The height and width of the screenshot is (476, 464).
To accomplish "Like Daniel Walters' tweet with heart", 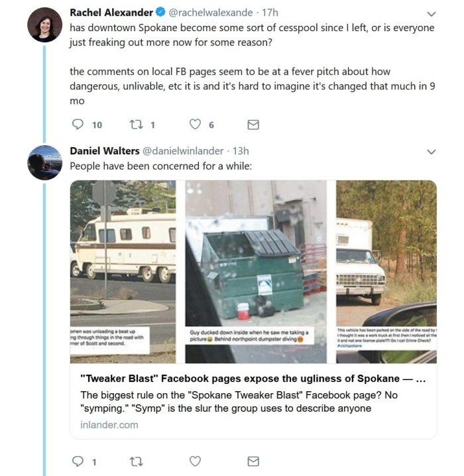I will (195, 461).
